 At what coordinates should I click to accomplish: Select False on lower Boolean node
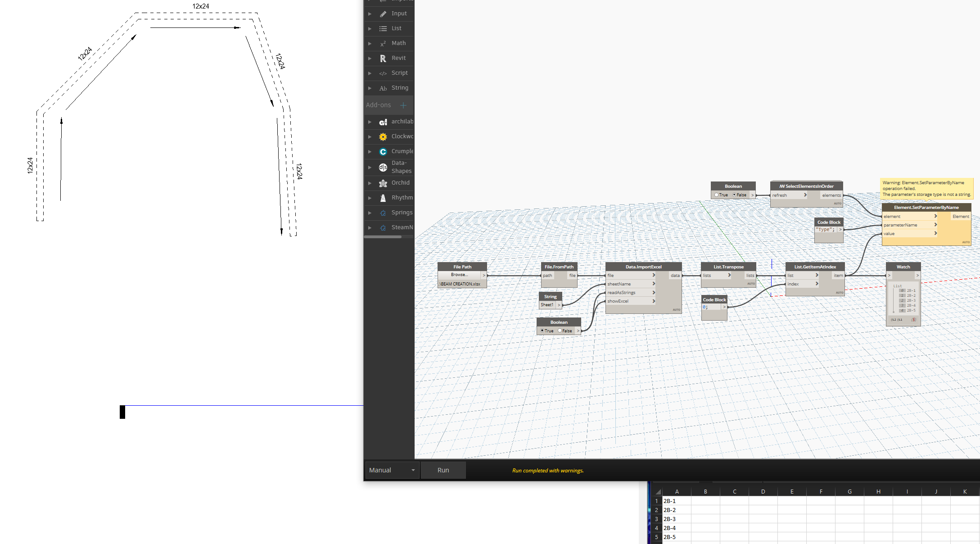pyautogui.click(x=560, y=331)
